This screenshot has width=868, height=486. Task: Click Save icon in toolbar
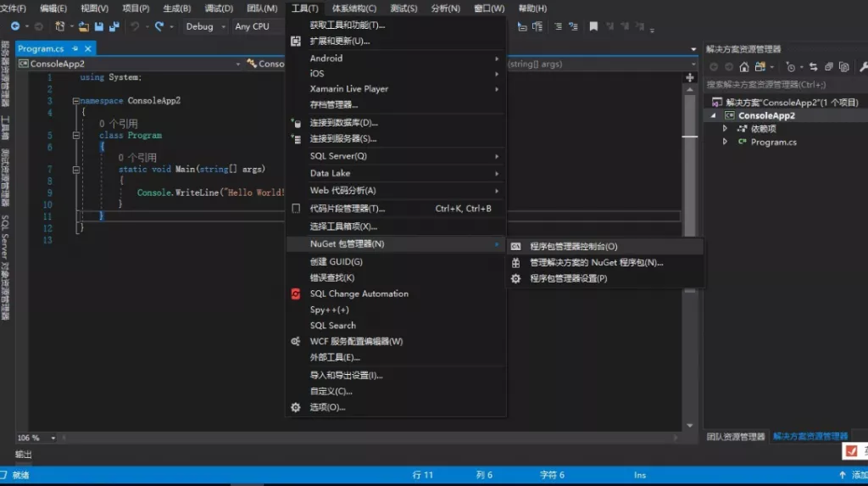point(99,26)
